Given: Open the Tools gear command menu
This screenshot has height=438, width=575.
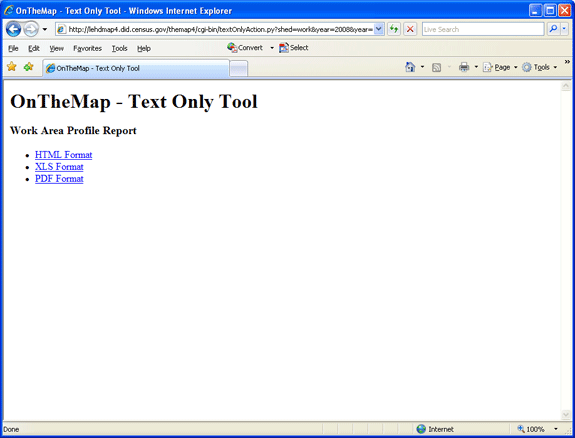Looking at the screenshot, I should 539,67.
